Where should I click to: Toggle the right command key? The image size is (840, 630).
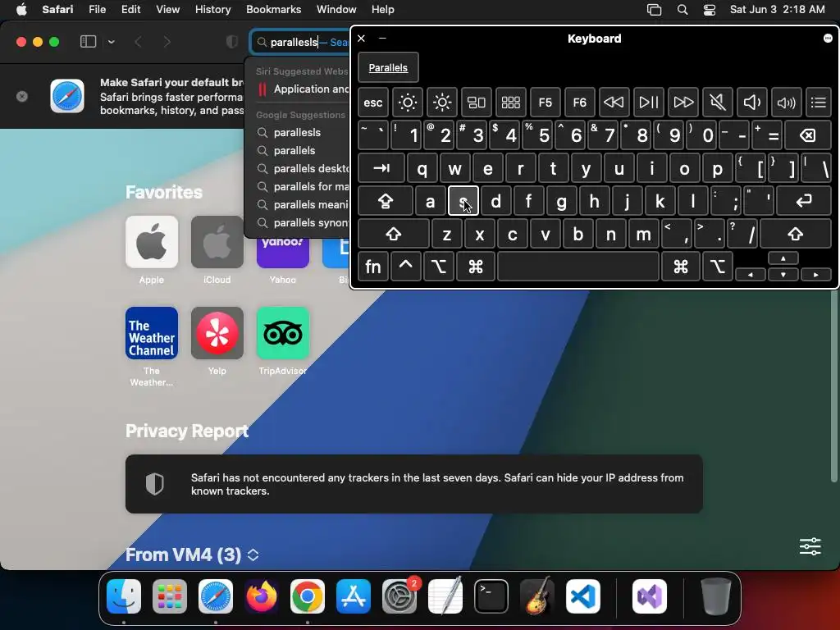click(681, 267)
